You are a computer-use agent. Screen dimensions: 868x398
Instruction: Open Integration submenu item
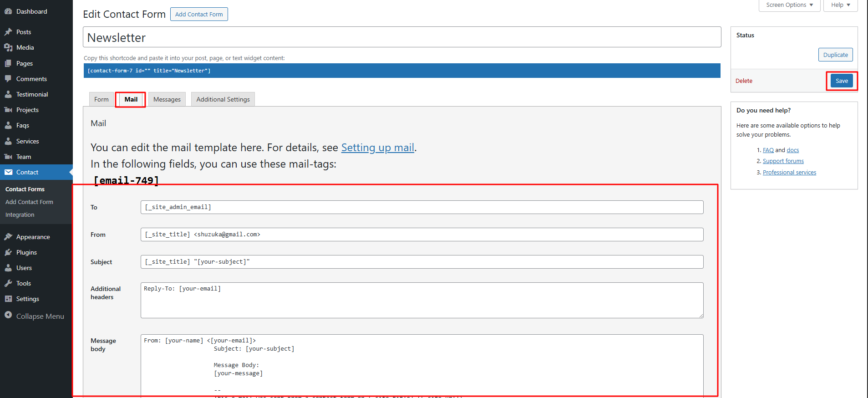[20, 214]
